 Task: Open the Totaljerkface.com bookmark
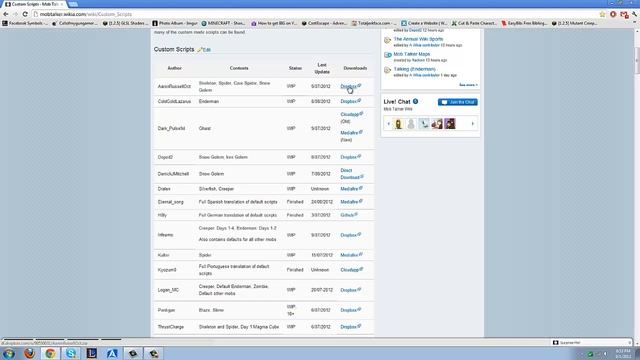[x=373, y=23]
